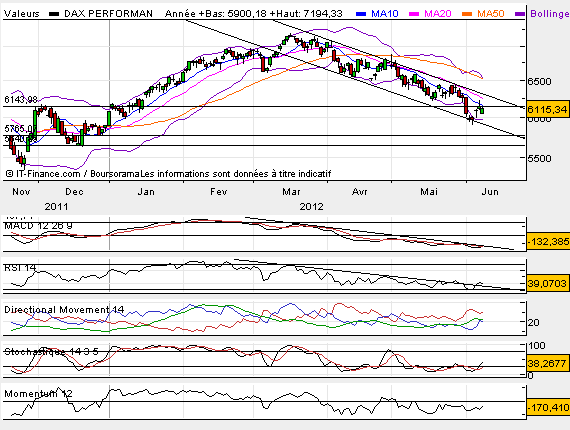Click the 5500 price axis label
Image resolution: width=570 pixels, height=430 pixels.
click(x=539, y=158)
